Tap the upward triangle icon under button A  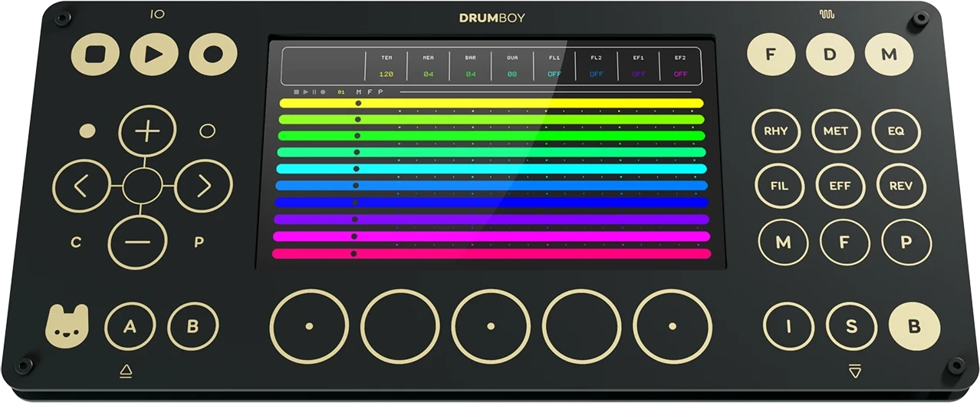127,372
